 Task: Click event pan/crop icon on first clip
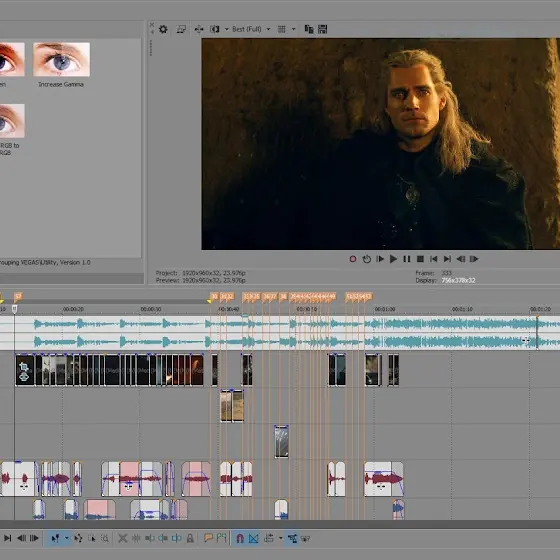(24, 367)
